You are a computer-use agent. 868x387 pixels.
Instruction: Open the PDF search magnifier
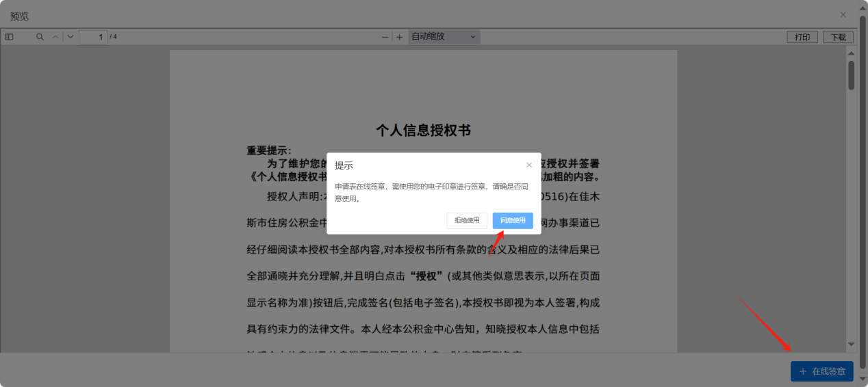click(x=40, y=37)
